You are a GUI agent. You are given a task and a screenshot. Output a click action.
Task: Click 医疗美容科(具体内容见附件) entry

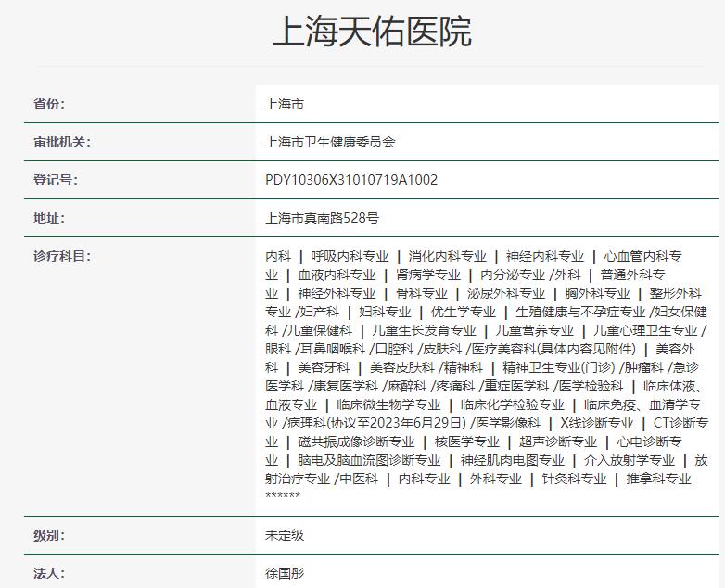click(x=553, y=349)
